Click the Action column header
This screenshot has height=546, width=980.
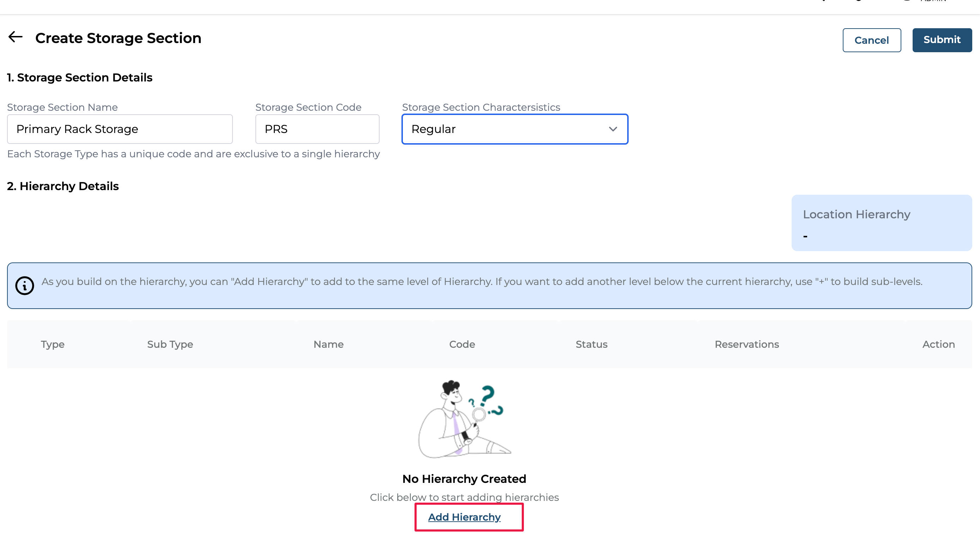tap(938, 344)
